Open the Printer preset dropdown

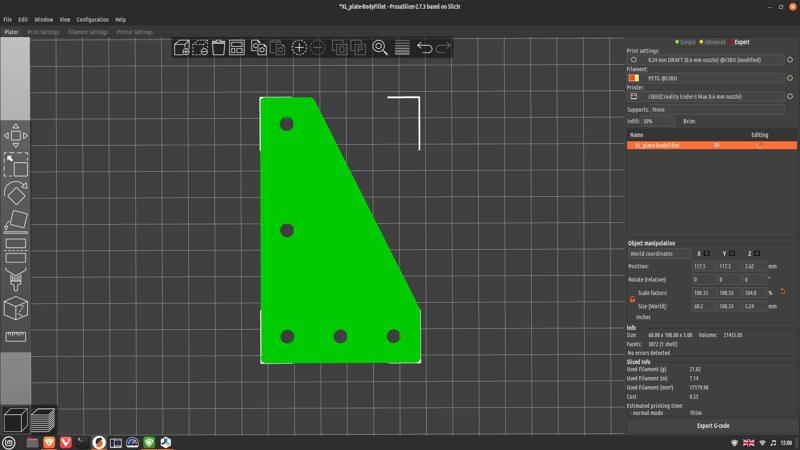click(x=707, y=97)
